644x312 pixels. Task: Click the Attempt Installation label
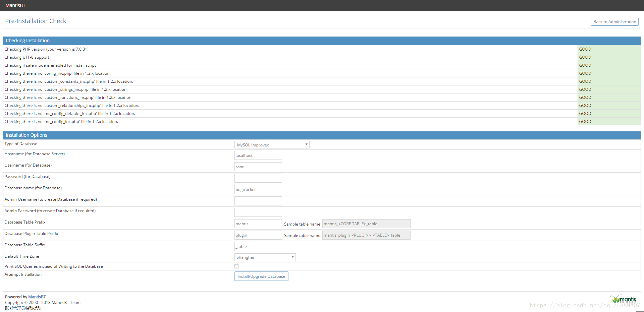pyautogui.click(x=23, y=274)
